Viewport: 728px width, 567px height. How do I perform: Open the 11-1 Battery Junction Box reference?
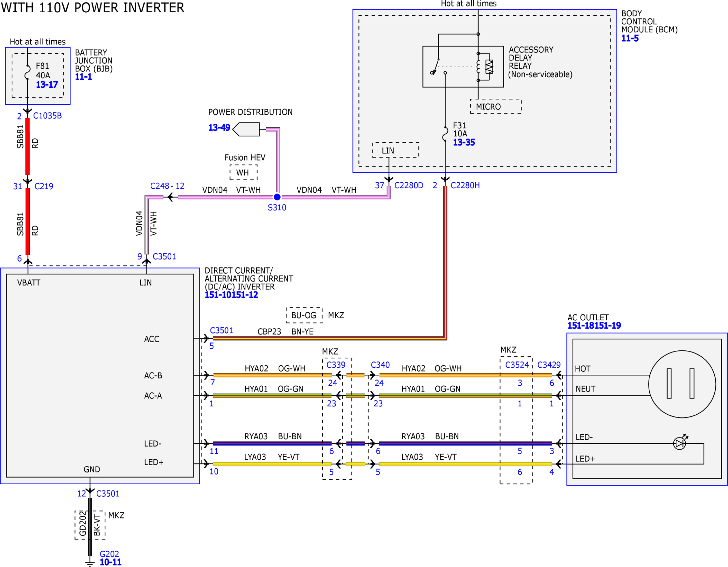[x=83, y=77]
